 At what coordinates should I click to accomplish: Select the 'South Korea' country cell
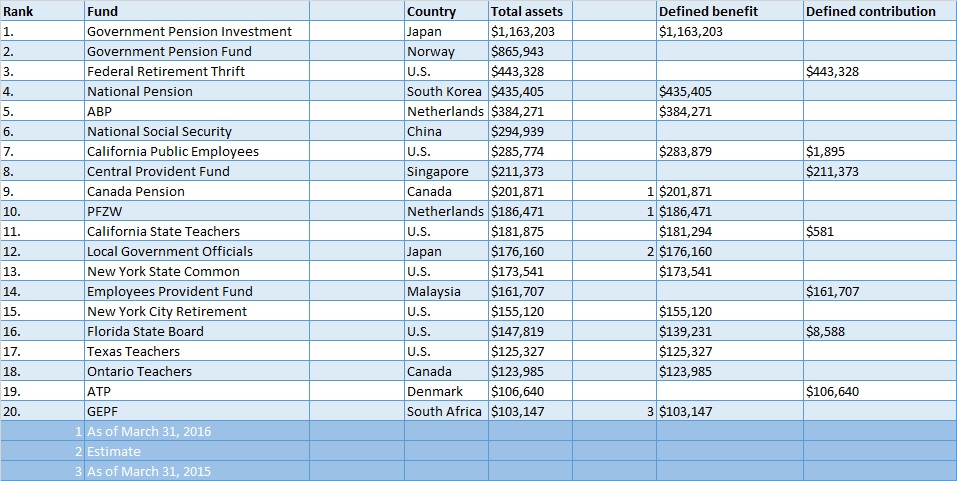(x=446, y=92)
